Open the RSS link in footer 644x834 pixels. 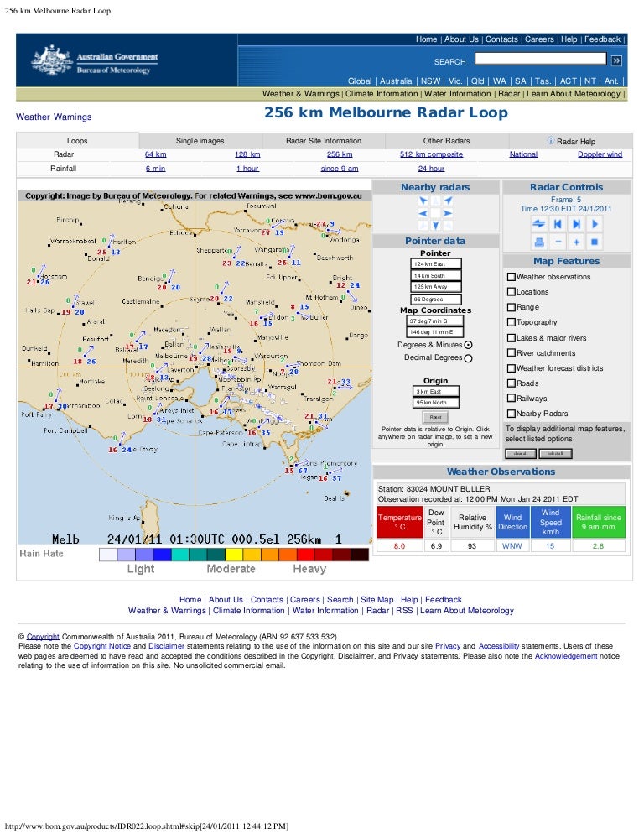point(404,611)
